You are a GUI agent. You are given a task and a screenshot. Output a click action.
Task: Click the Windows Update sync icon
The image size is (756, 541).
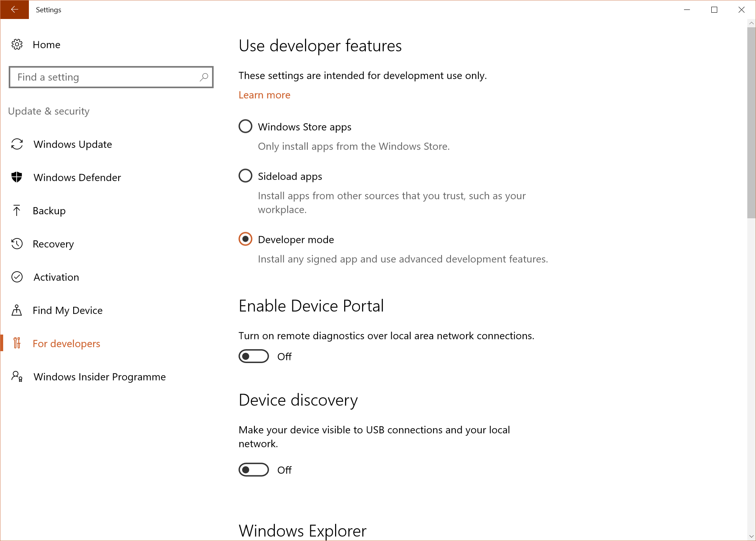click(17, 144)
